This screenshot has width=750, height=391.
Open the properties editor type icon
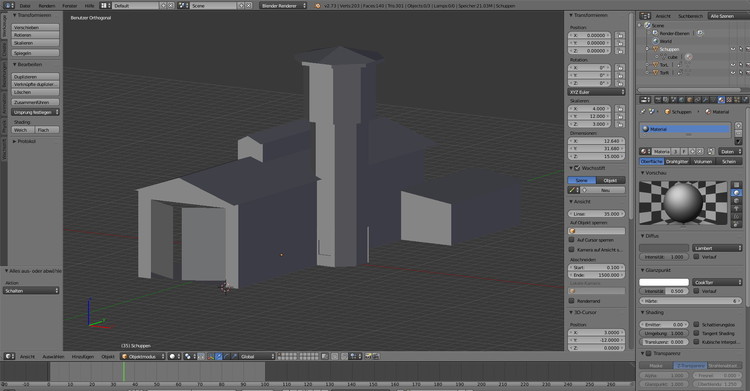[x=645, y=100]
